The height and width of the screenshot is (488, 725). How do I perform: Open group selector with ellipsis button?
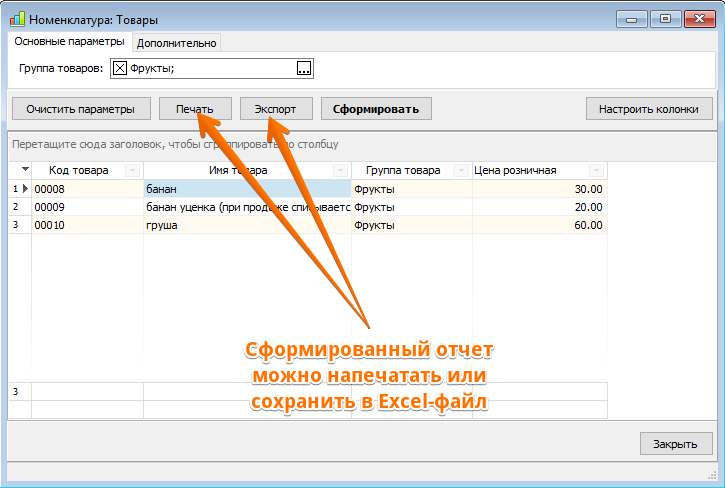pyautogui.click(x=304, y=68)
